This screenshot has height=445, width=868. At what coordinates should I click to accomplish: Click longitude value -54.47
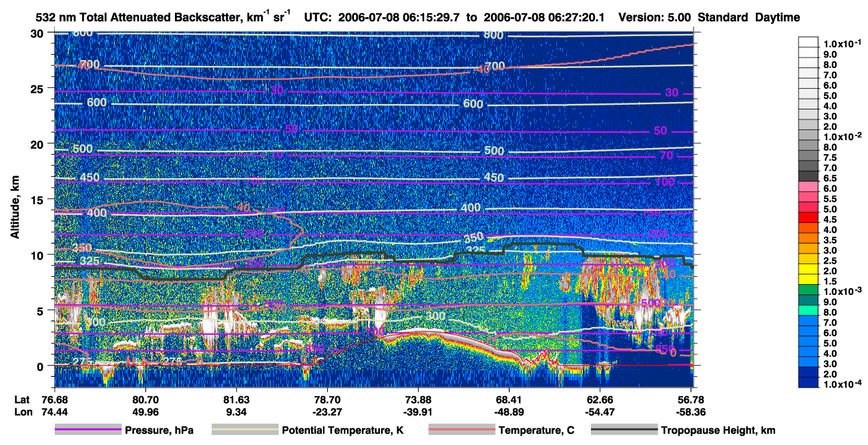click(600, 412)
